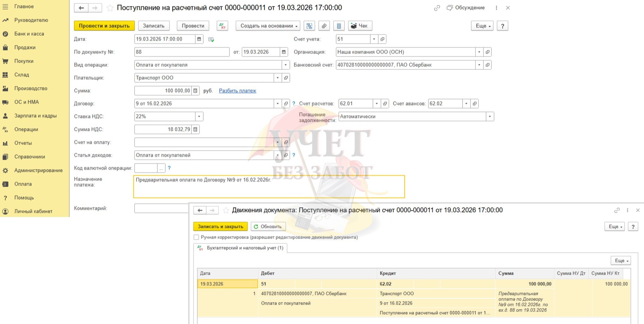
Task: Open the Создать на основании menu
Action: click(x=268, y=26)
